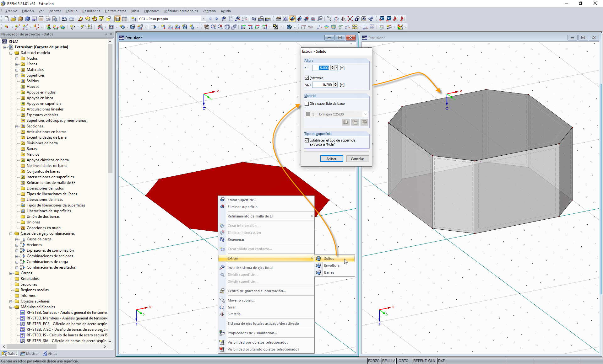The width and height of the screenshot is (603, 364).
Task: Open the Hormigón C25/30 material dropdown
Action: pos(365,114)
